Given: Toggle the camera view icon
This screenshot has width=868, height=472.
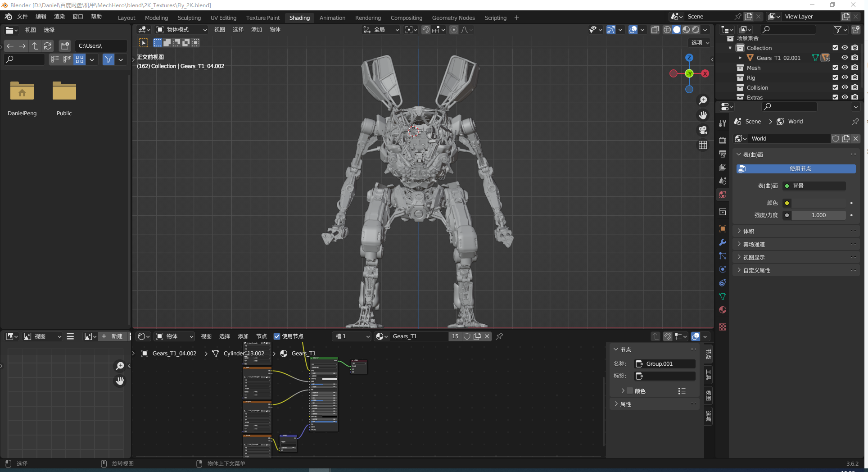Looking at the screenshot, I should 702,130.
